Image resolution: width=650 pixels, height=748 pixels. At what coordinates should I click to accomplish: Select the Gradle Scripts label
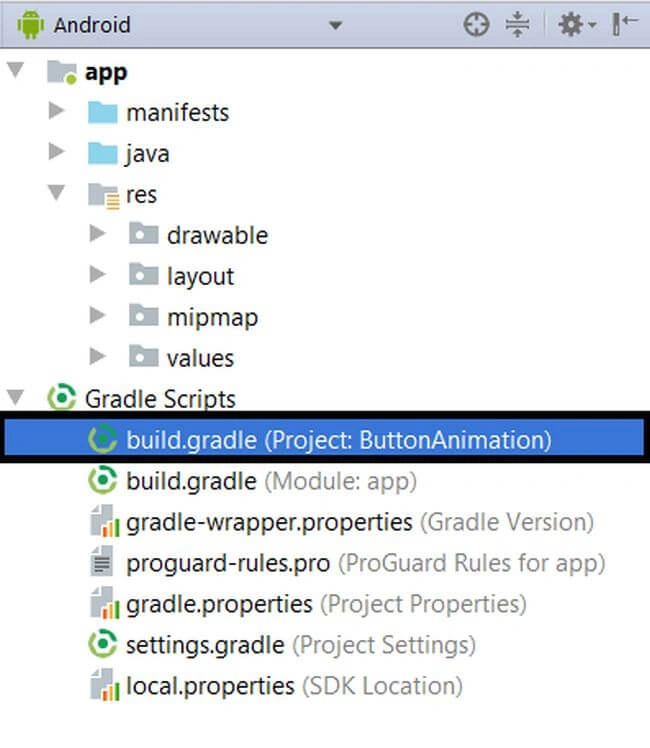(x=160, y=399)
